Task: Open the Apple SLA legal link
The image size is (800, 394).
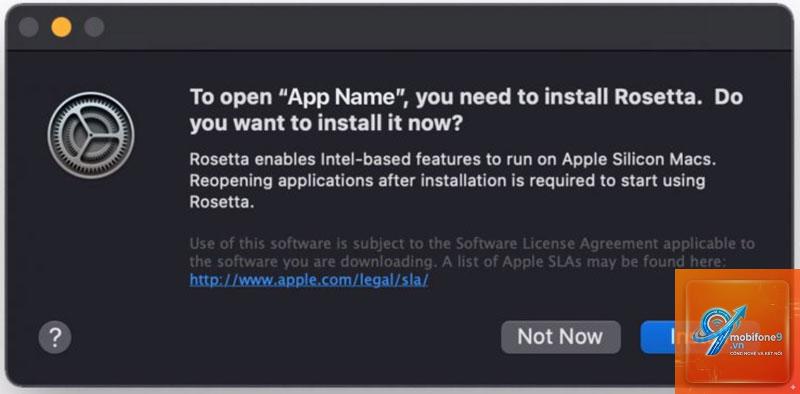Action: [309, 280]
